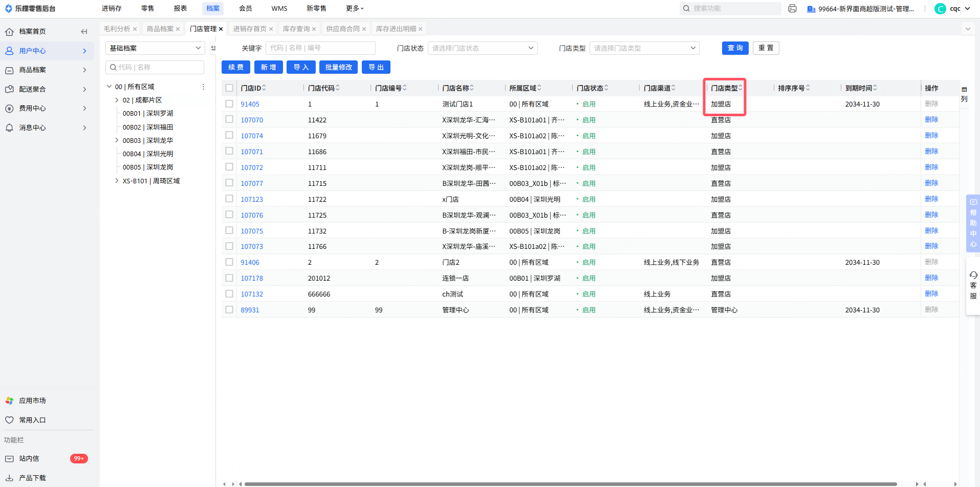Collapse the left sidebar with arrow icon
980x487 pixels.
[84, 32]
